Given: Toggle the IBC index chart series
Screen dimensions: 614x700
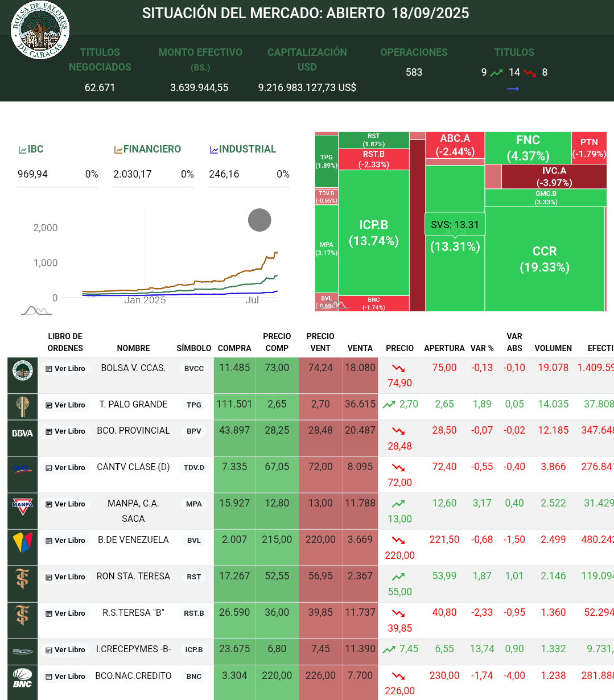Looking at the screenshot, I should coord(31,149).
